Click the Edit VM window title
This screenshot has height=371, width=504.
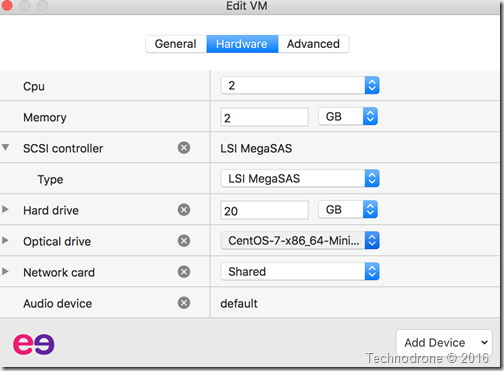pyautogui.click(x=247, y=6)
